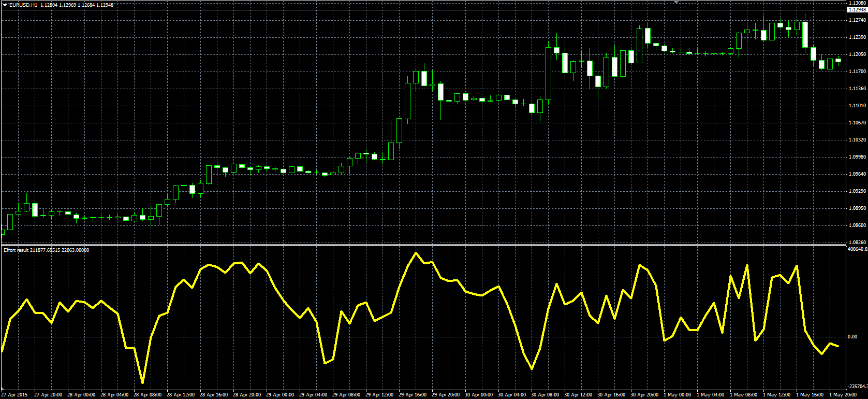Click price scale value 1.12050
The image size is (868, 399).
(x=858, y=54)
